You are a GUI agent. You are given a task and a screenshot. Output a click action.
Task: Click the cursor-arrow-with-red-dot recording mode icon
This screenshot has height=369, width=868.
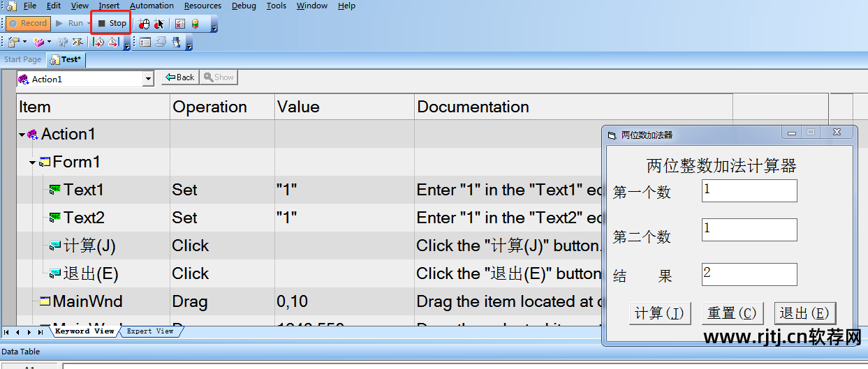(x=159, y=24)
